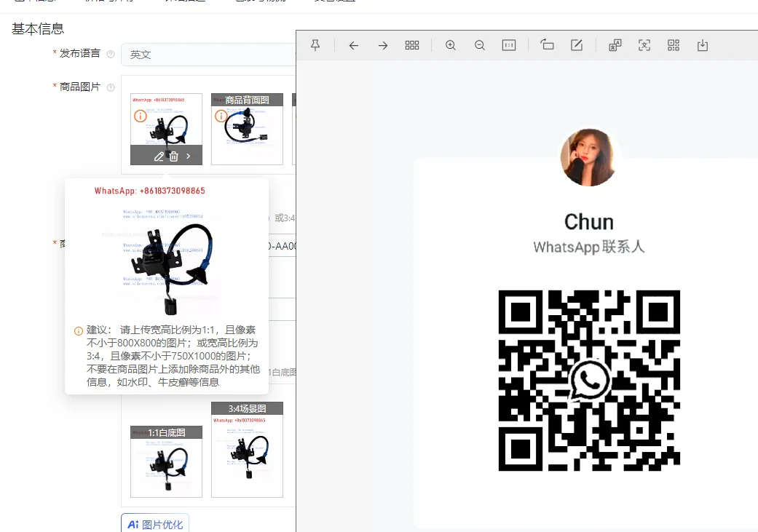Save the image with download icon
This screenshot has width=758, height=532.
(703, 45)
